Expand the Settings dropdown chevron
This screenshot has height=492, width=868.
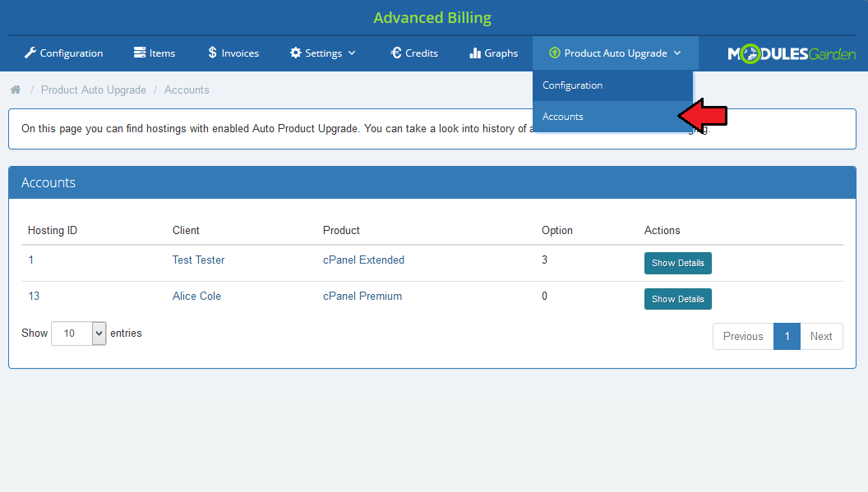pos(352,53)
